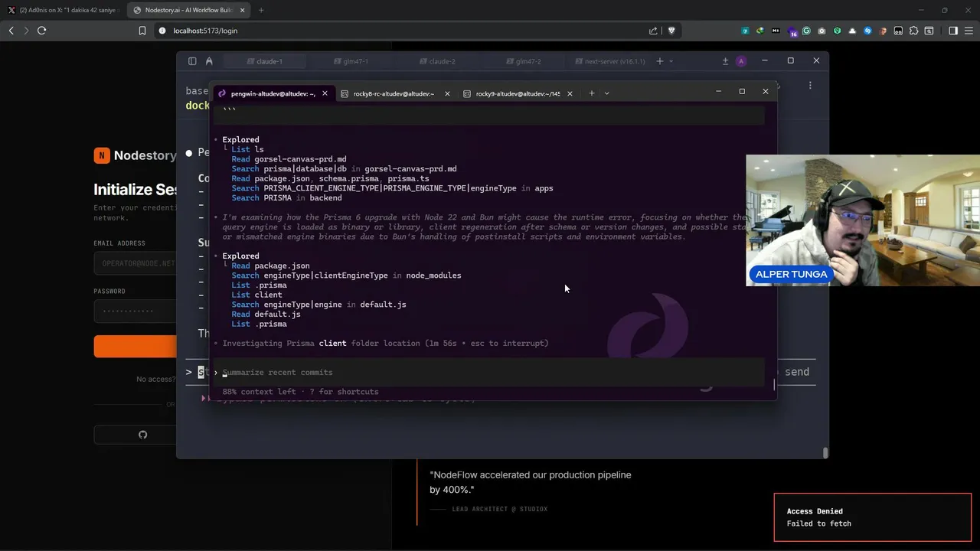Click the back terminal window scrollbar
Image resolution: width=980 pixels, height=551 pixels.
[825, 452]
